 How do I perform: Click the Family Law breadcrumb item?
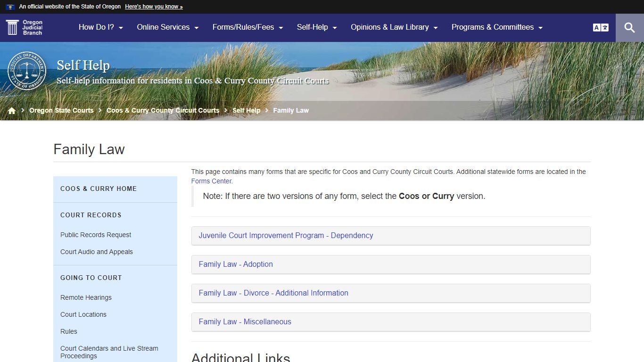pyautogui.click(x=291, y=110)
